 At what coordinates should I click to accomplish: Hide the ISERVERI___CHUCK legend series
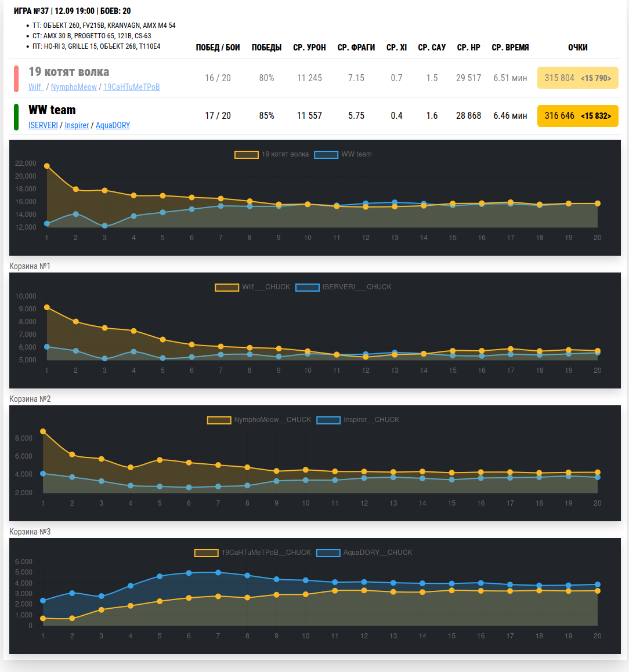click(344, 287)
